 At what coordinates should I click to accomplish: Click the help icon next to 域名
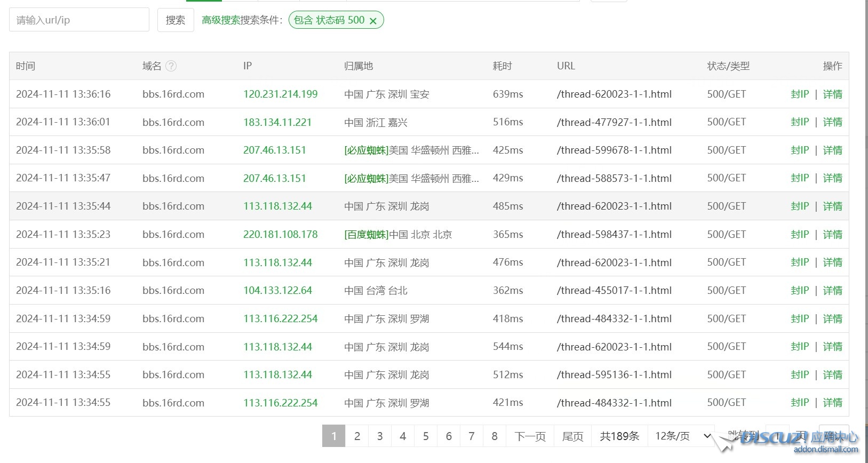click(x=171, y=66)
